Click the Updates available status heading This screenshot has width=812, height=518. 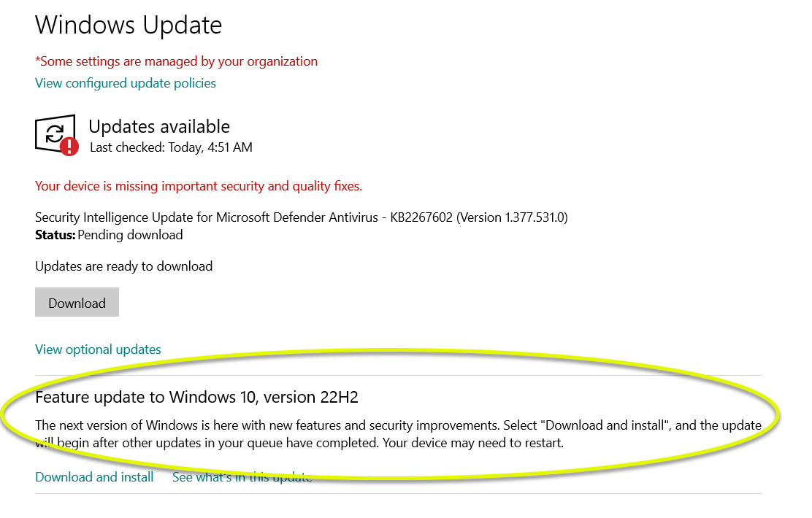point(159,127)
